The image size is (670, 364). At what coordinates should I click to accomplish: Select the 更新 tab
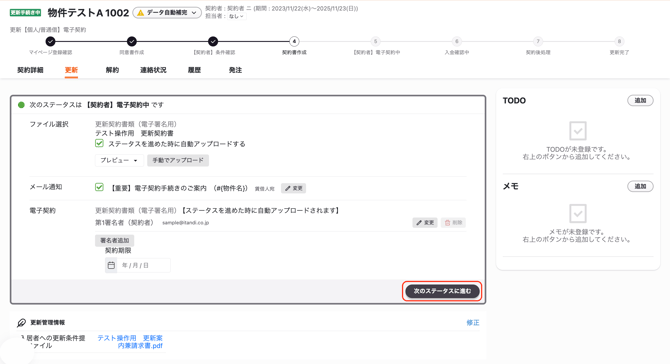point(71,70)
